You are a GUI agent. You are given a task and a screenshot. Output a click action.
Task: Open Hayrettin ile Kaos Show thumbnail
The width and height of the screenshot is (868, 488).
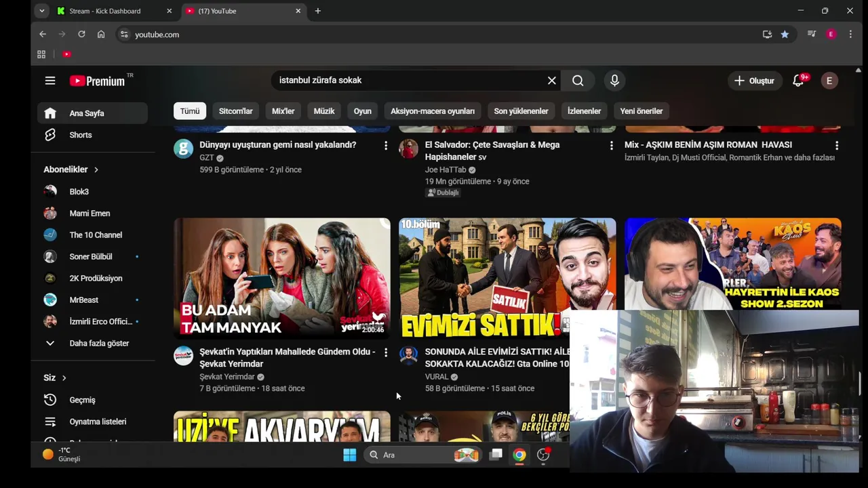tap(733, 264)
